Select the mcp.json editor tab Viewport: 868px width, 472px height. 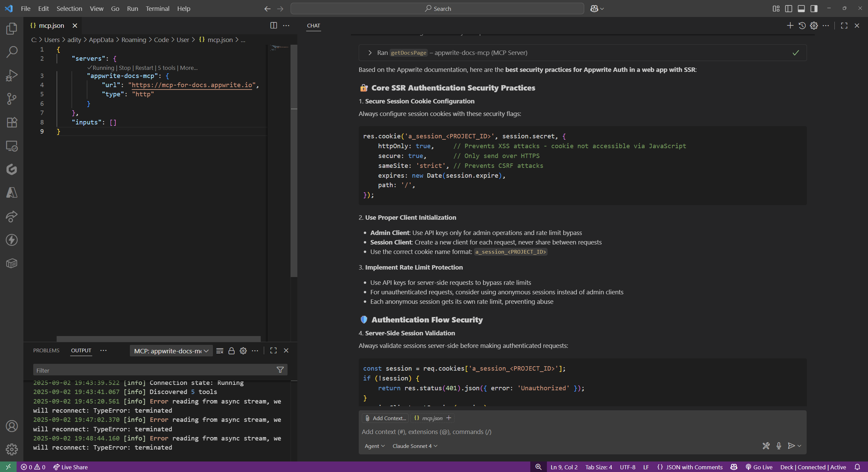(x=52, y=25)
